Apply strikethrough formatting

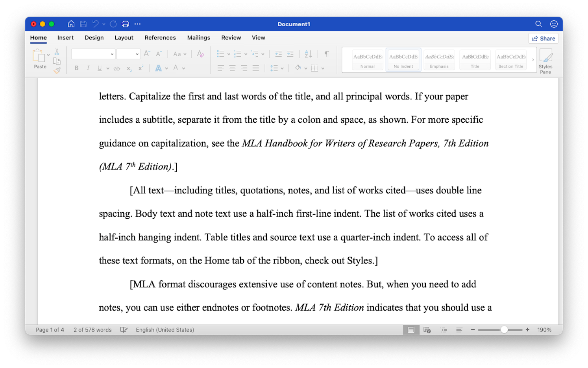[117, 68]
